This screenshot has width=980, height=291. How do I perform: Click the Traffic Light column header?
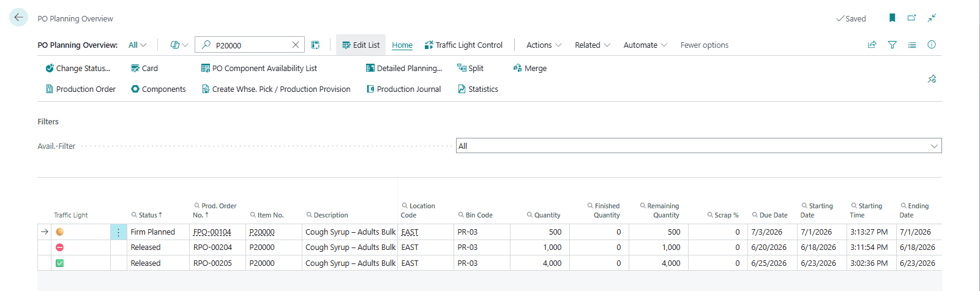(71, 215)
